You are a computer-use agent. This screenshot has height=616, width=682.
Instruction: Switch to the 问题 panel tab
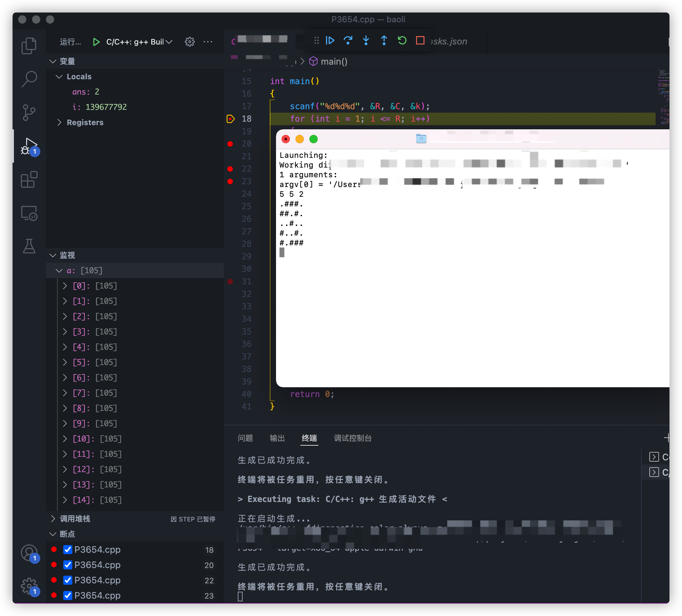pyautogui.click(x=245, y=438)
